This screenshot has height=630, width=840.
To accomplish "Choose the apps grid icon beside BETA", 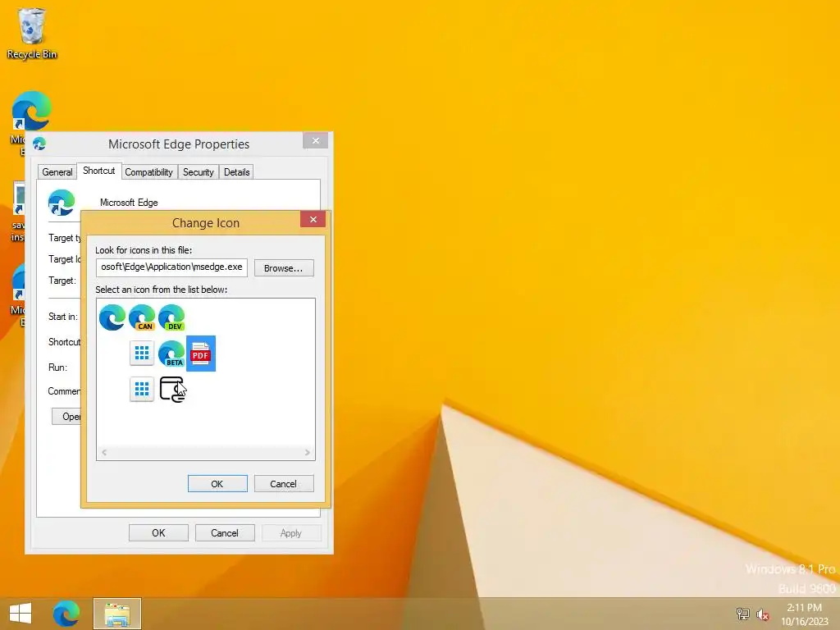I will [x=142, y=354].
